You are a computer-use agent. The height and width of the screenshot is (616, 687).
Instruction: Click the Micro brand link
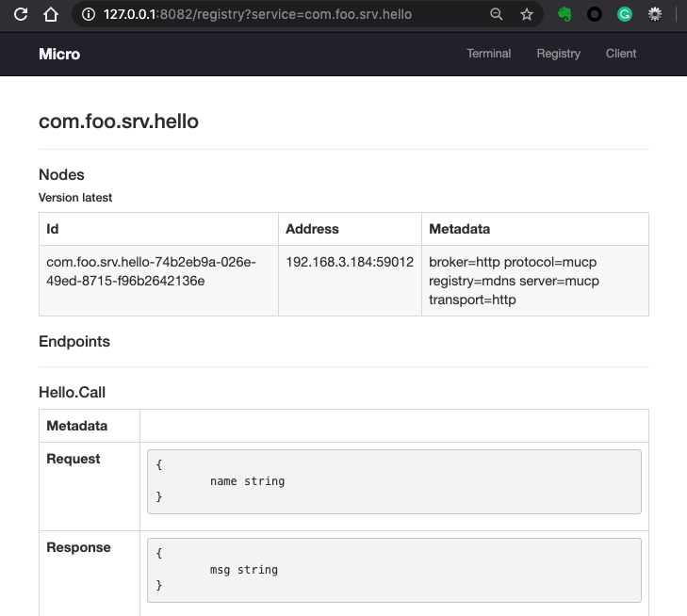(59, 54)
